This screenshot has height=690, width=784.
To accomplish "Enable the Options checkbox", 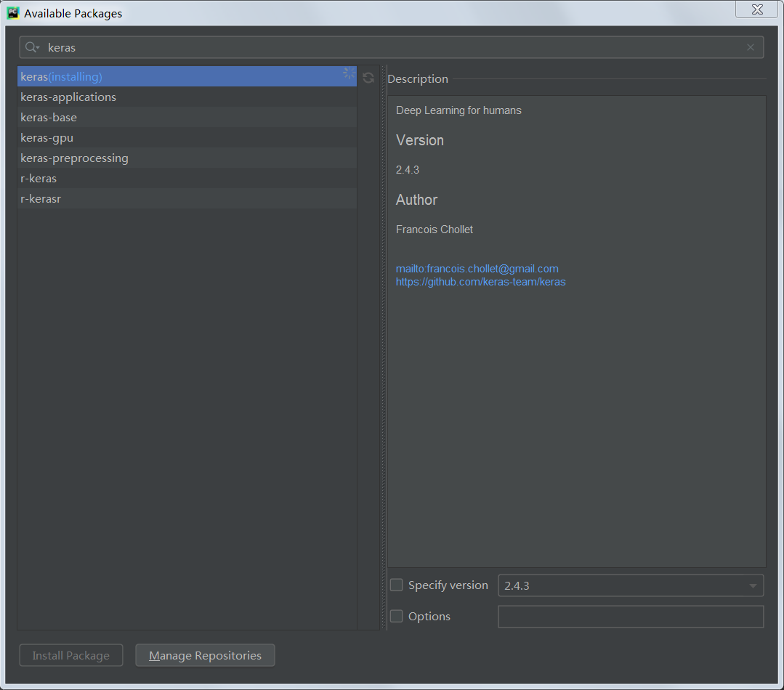I will point(396,616).
